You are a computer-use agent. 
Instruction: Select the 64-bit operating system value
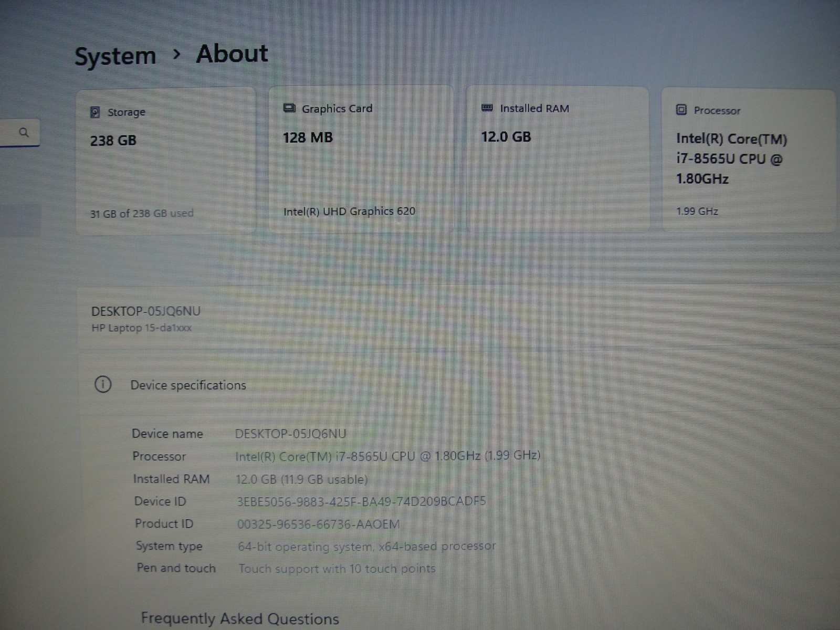tap(366, 547)
